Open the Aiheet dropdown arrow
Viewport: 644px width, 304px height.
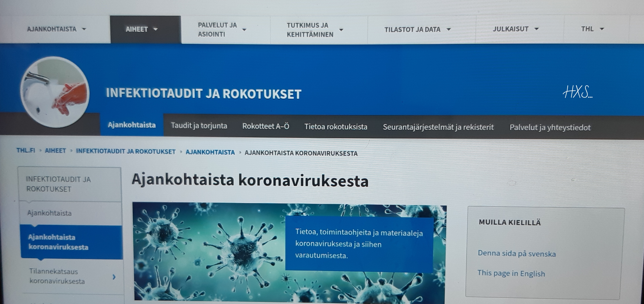click(x=156, y=29)
